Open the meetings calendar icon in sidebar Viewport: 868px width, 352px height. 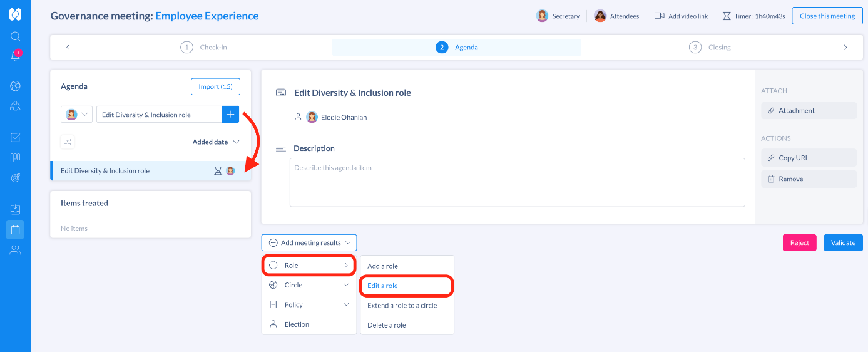point(15,230)
